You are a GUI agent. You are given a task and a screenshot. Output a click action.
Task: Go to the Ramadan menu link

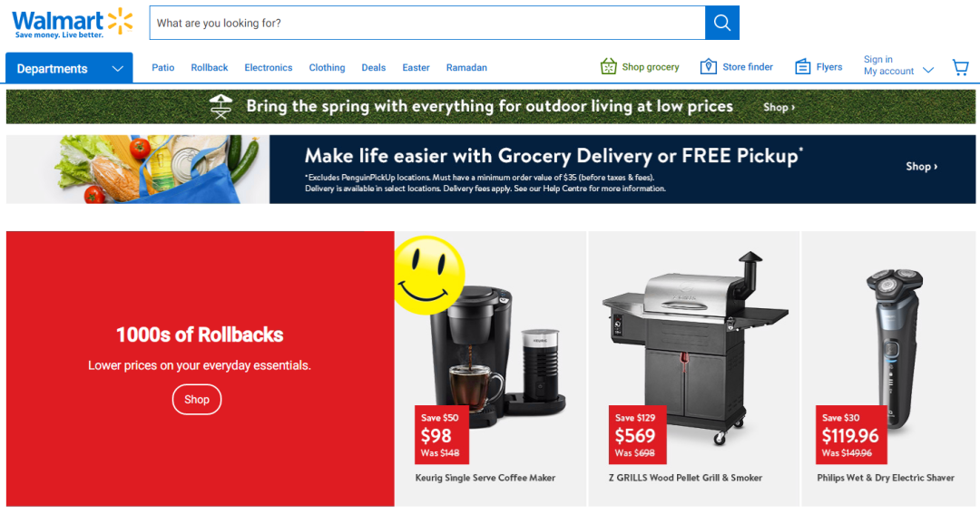[x=466, y=67]
